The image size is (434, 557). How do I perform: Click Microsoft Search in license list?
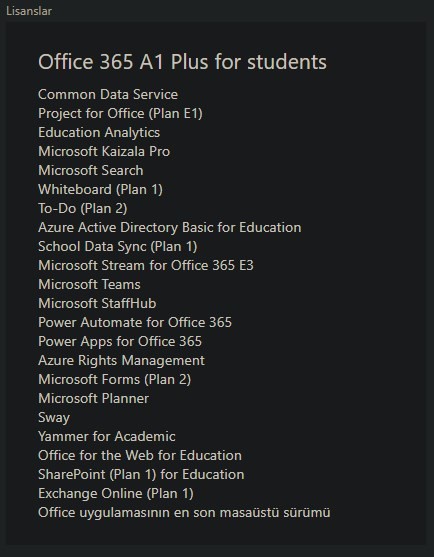click(91, 171)
